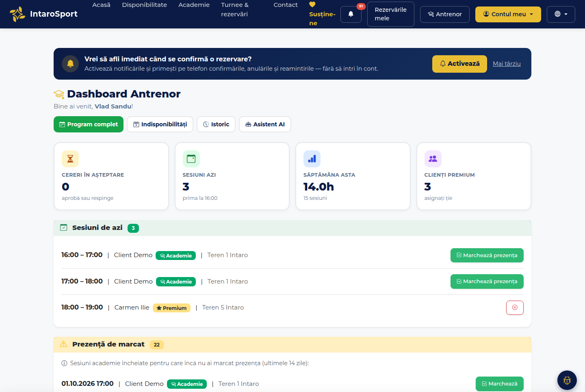Open Program complet
This screenshot has width=585, height=392.
click(x=89, y=124)
